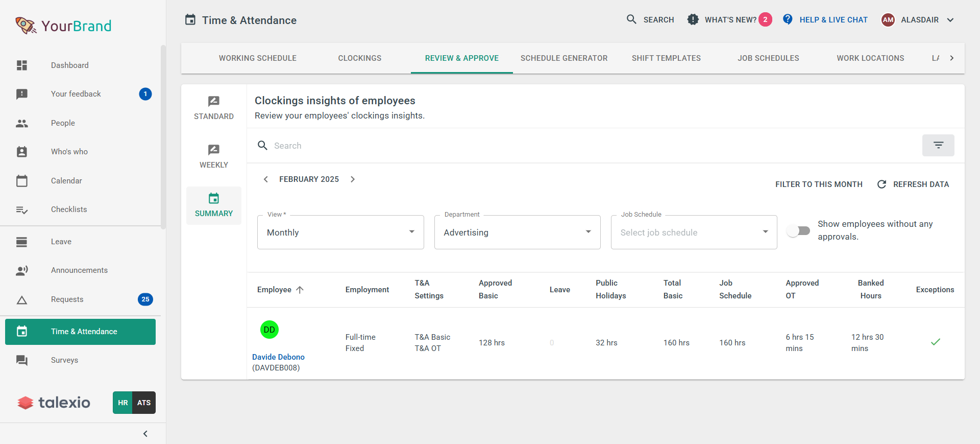This screenshot has width=980, height=444.
Task: Open Davide Debono's profile link
Action: 278,357
